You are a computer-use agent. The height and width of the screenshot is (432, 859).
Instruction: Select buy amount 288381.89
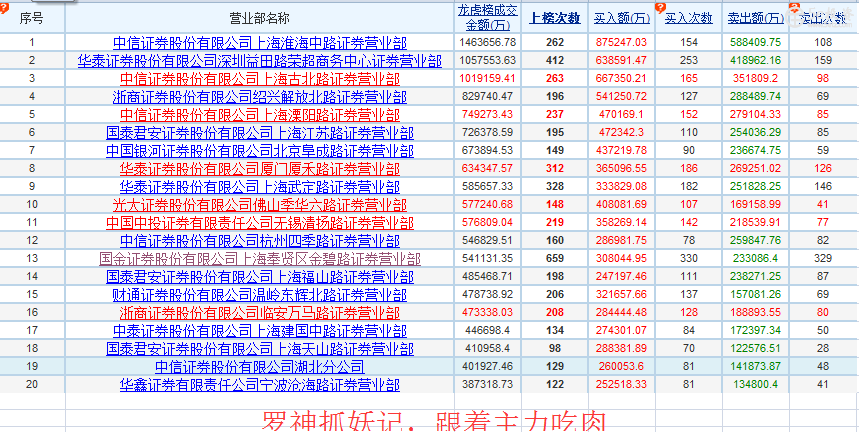click(x=622, y=349)
